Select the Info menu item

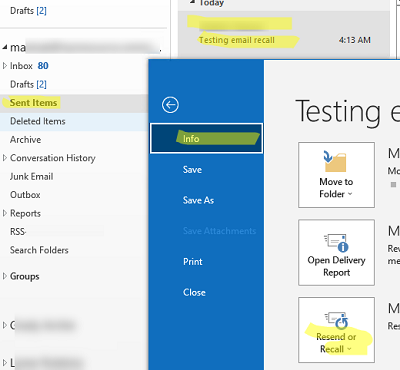[206, 138]
